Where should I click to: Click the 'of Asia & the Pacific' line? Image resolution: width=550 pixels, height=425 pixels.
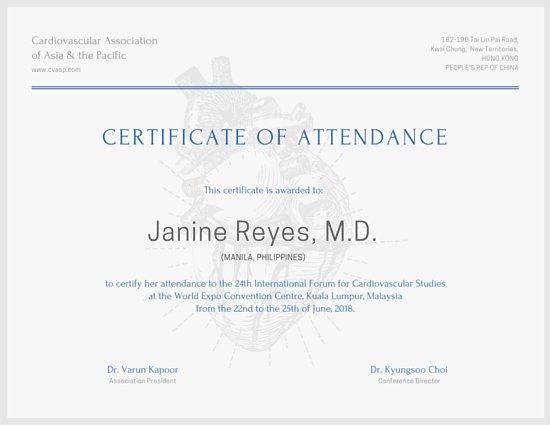[79, 55]
